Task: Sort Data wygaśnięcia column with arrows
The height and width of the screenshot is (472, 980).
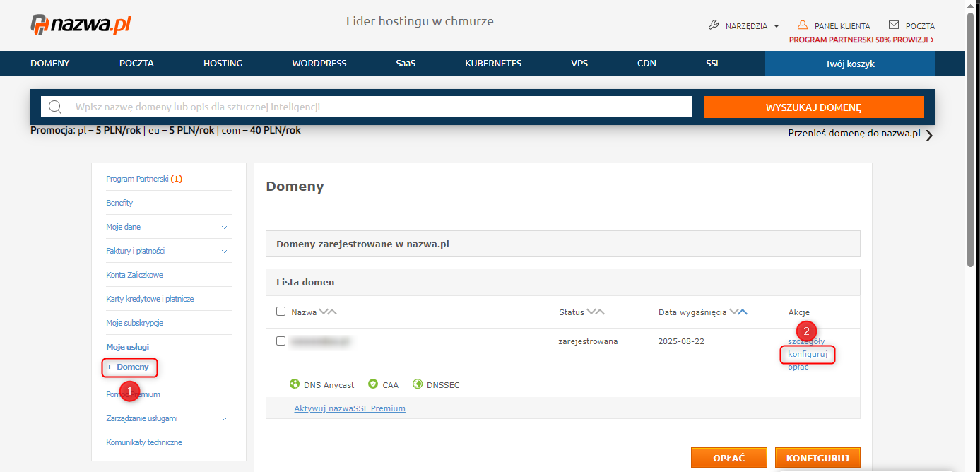Action: pos(738,312)
